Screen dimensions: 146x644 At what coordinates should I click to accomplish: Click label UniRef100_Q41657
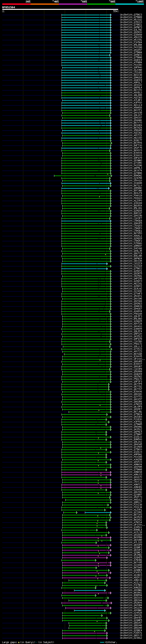[131, 50]
